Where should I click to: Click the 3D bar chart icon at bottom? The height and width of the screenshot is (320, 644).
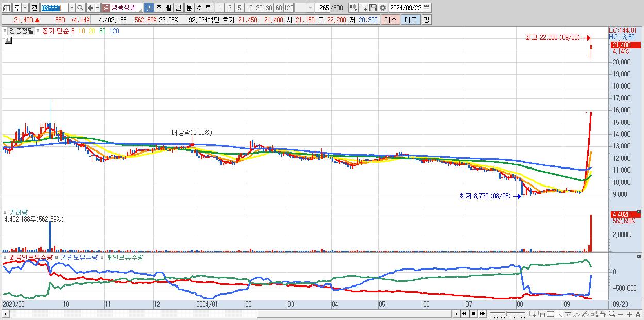594,314
